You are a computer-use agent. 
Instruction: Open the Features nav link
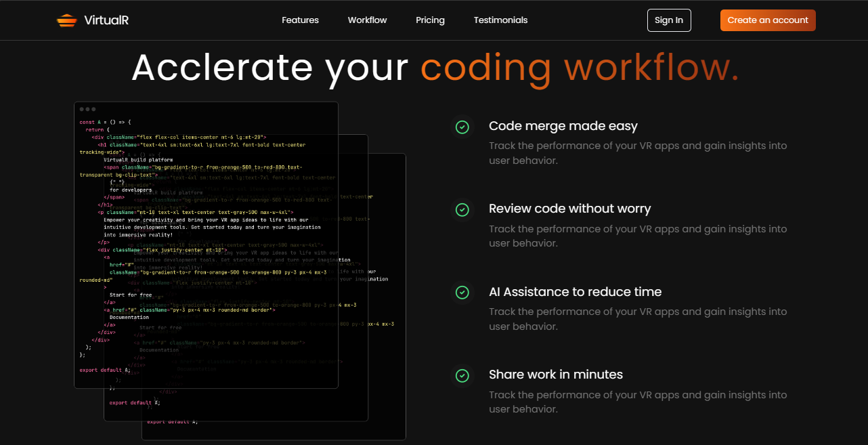pos(300,20)
